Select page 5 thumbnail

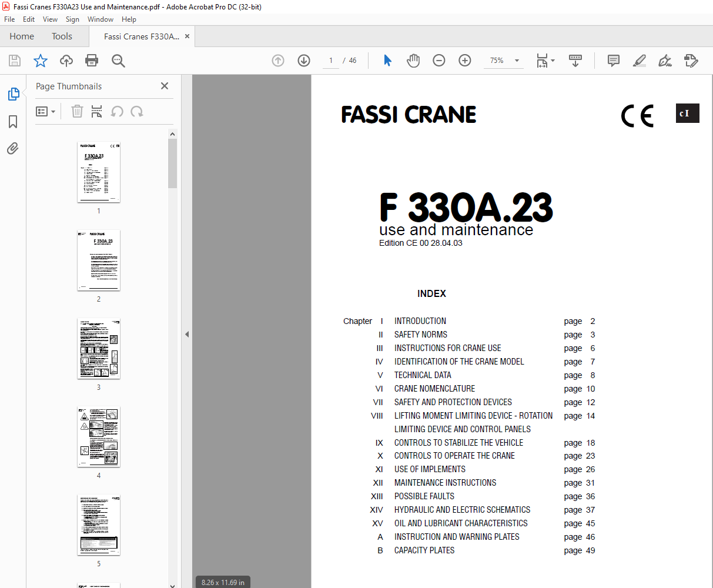coord(99,525)
